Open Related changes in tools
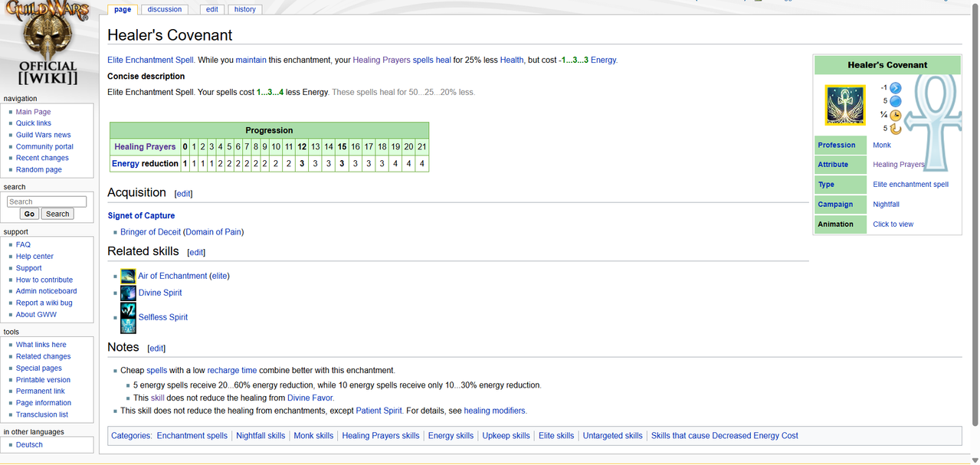The height and width of the screenshot is (465, 980). point(43,356)
